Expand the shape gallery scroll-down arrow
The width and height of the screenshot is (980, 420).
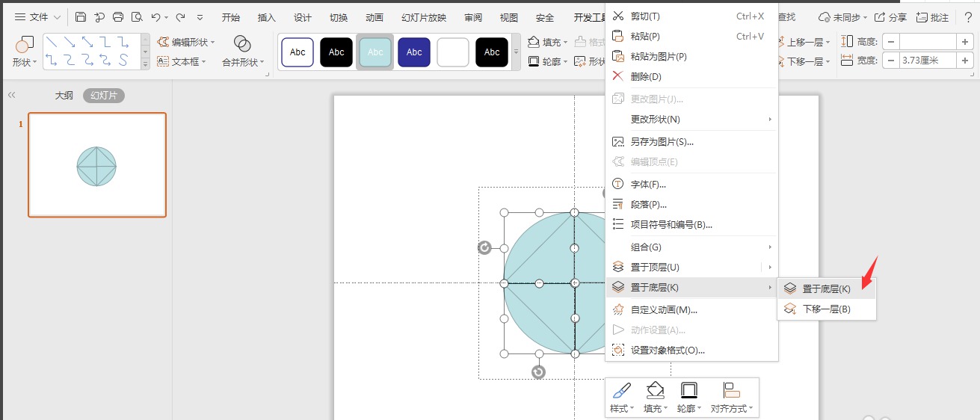(x=146, y=54)
